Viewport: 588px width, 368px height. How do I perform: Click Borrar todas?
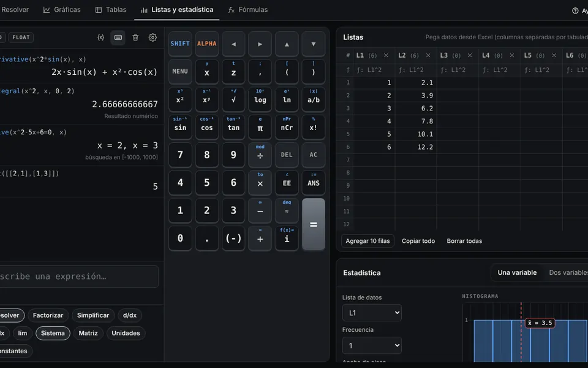(x=464, y=241)
